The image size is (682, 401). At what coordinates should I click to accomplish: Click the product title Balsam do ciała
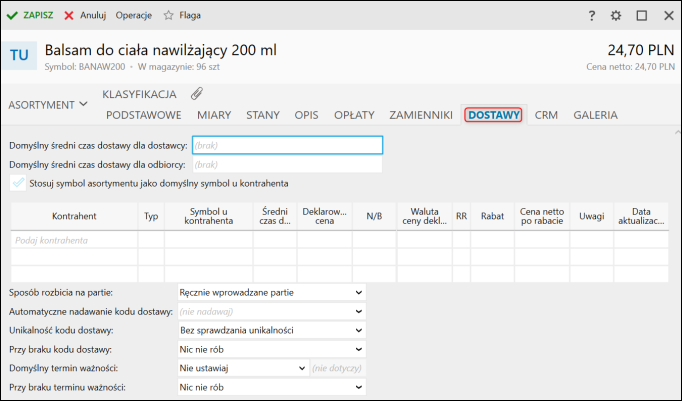click(160, 50)
